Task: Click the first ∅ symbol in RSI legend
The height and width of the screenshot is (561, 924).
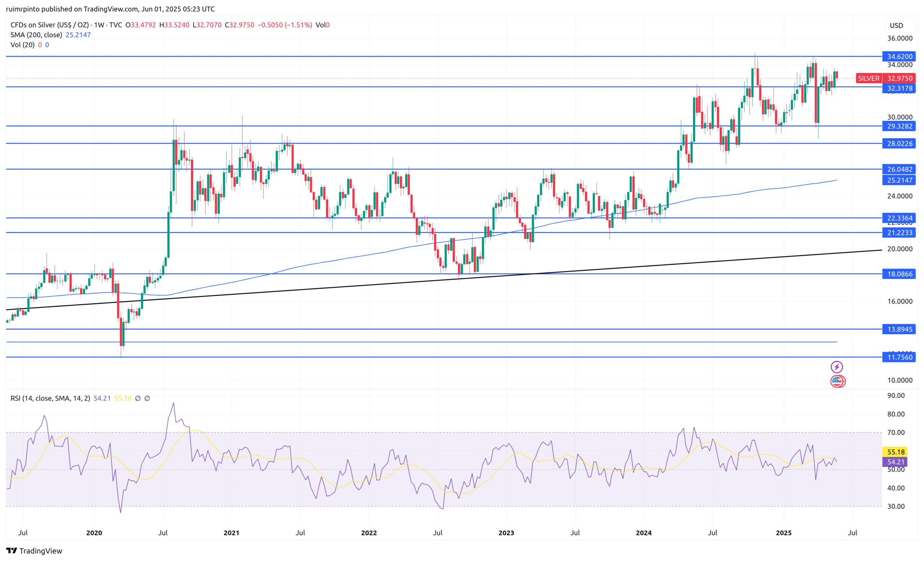Action: click(x=138, y=398)
